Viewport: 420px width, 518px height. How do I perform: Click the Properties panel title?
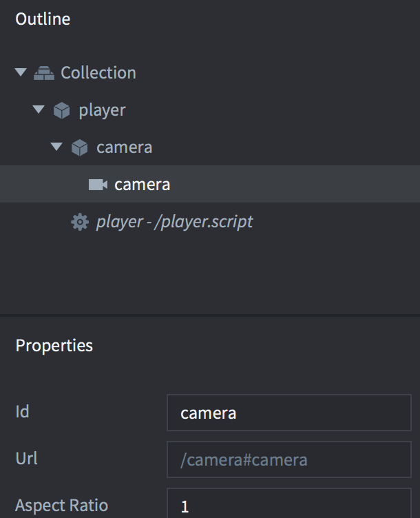point(54,345)
